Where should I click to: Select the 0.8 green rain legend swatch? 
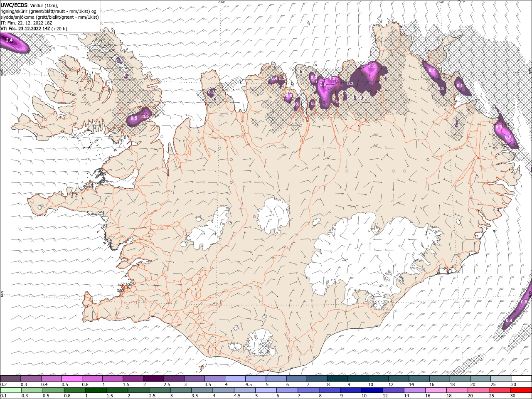pos(74,390)
